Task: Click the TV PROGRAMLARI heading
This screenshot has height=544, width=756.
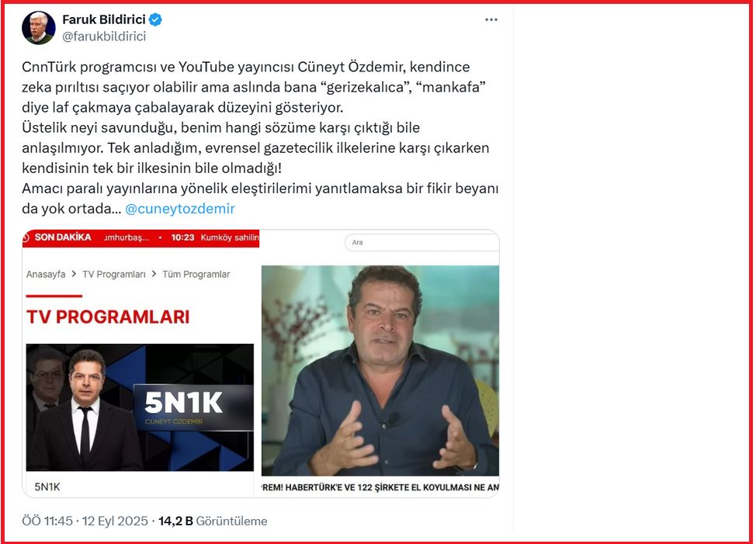Action: (x=108, y=317)
